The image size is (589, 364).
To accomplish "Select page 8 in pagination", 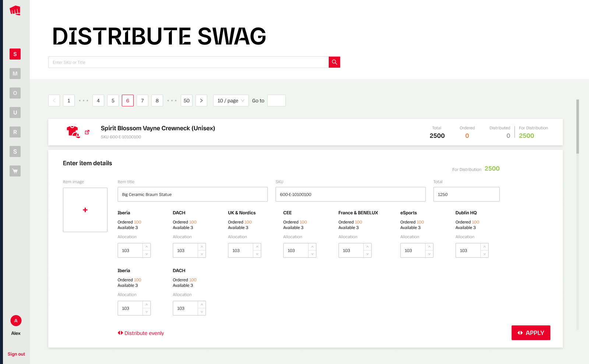I will [x=157, y=100].
